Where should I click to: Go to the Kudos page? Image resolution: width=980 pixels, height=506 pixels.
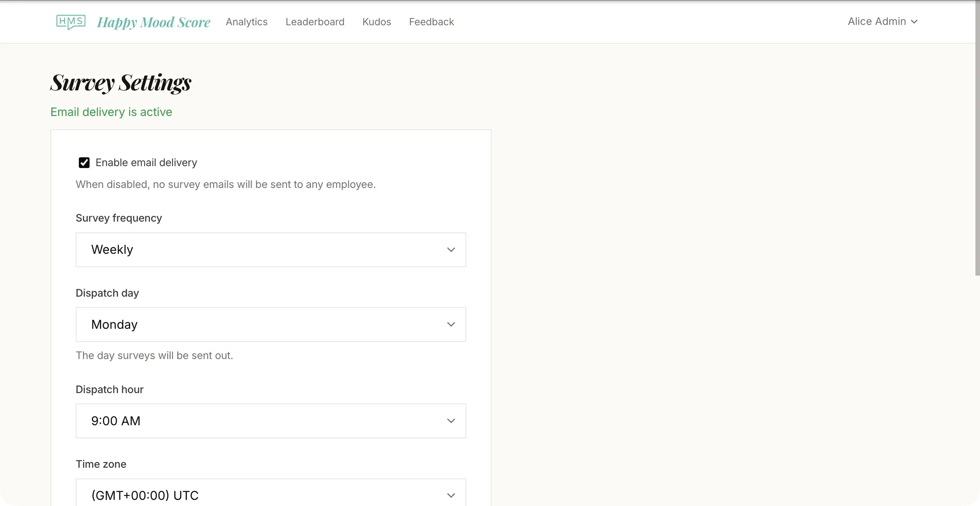tap(376, 22)
